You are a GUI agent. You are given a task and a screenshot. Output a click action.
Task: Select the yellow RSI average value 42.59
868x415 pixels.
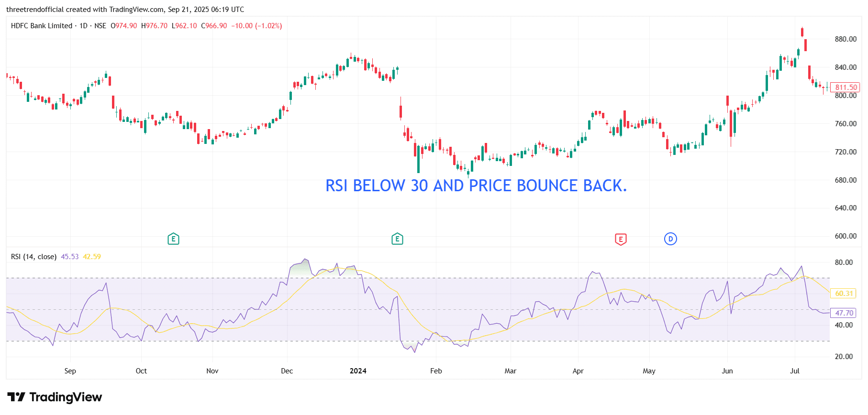click(x=92, y=257)
